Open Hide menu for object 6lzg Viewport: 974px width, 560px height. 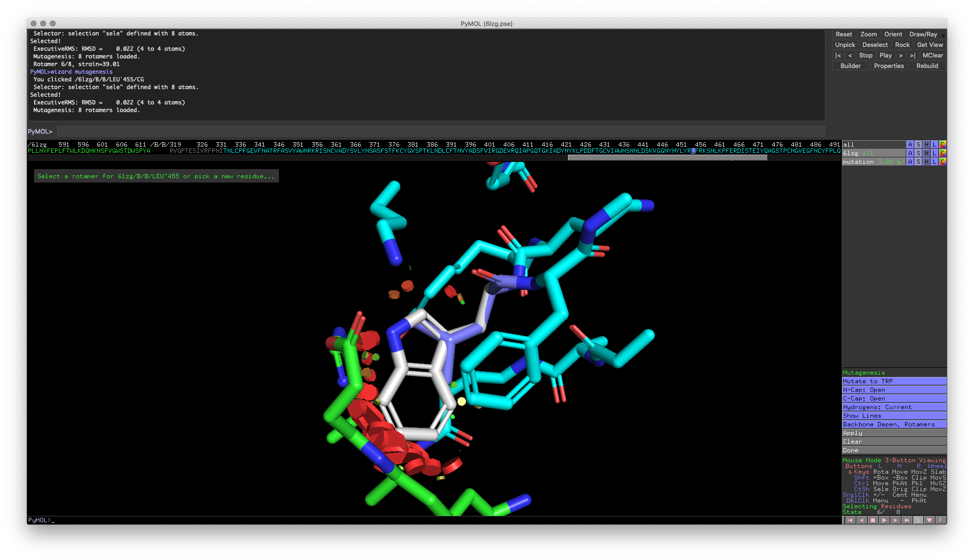(x=926, y=153)
